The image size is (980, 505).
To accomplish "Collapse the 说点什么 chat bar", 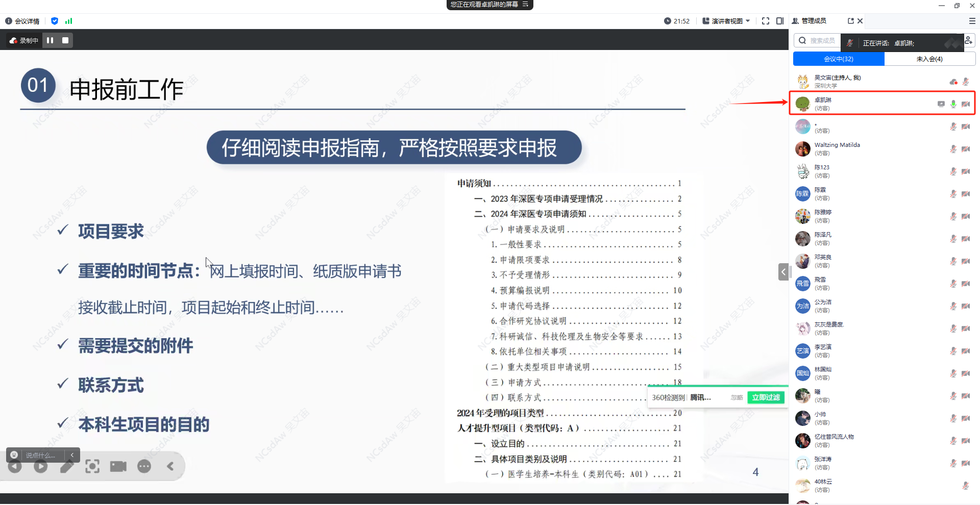I will click(x=72, y=455).
